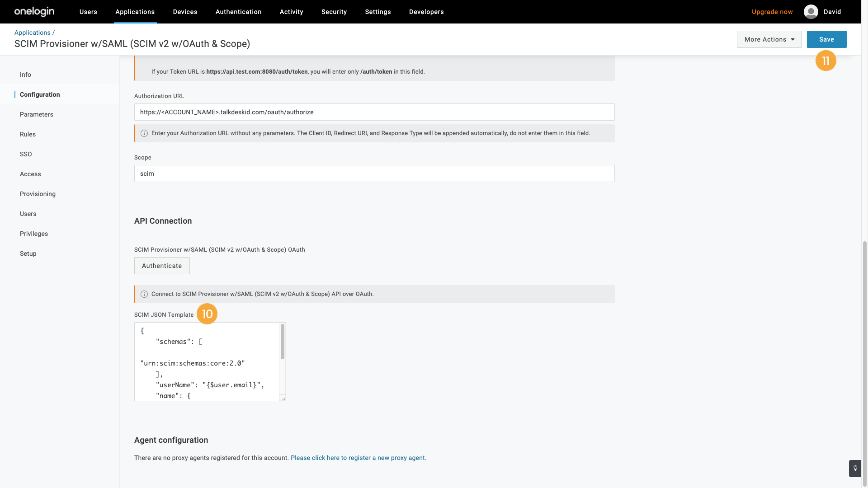This screenshot has height=488, width=868.
Task: Click the link to register a new proxy agent
Action: click(x=358, y=458)
